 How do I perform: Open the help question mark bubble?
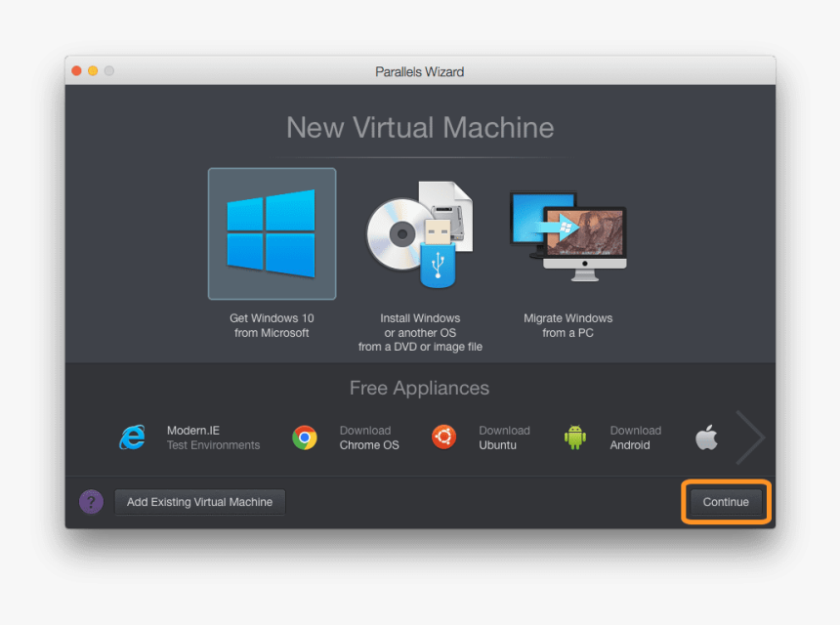(91, 501)
